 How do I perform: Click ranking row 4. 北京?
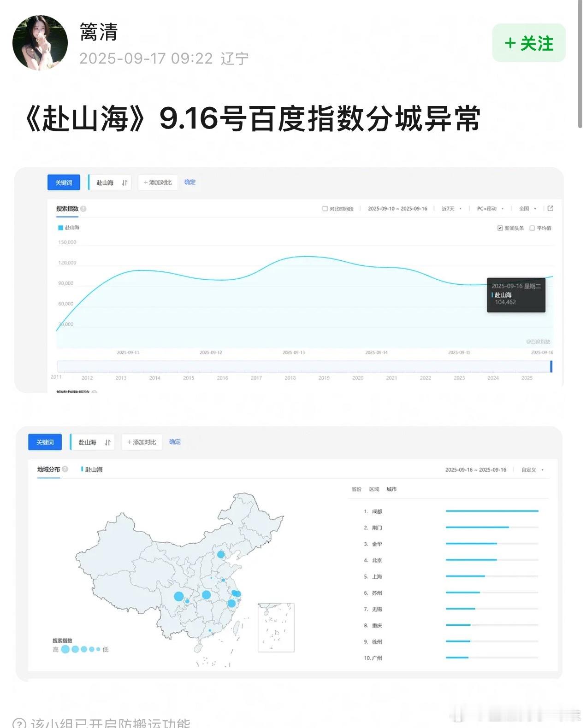click(451, 560)
